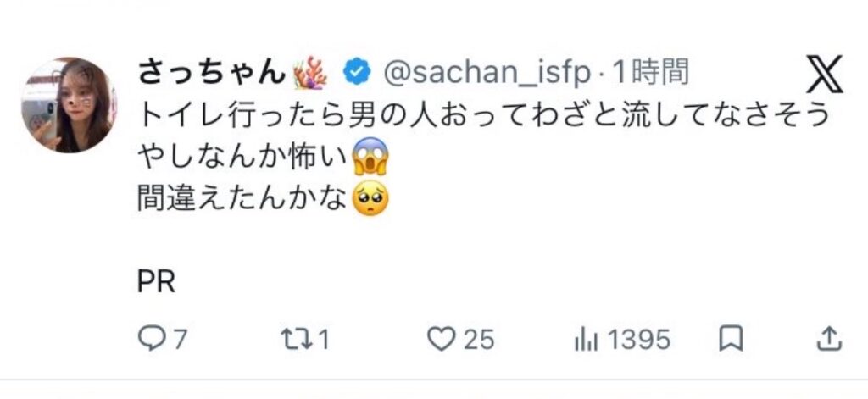Image resolution: width=868 pixels, height=399 pixels.
Task: Click the reply speech bubble icon
Action: pos(150,339)
